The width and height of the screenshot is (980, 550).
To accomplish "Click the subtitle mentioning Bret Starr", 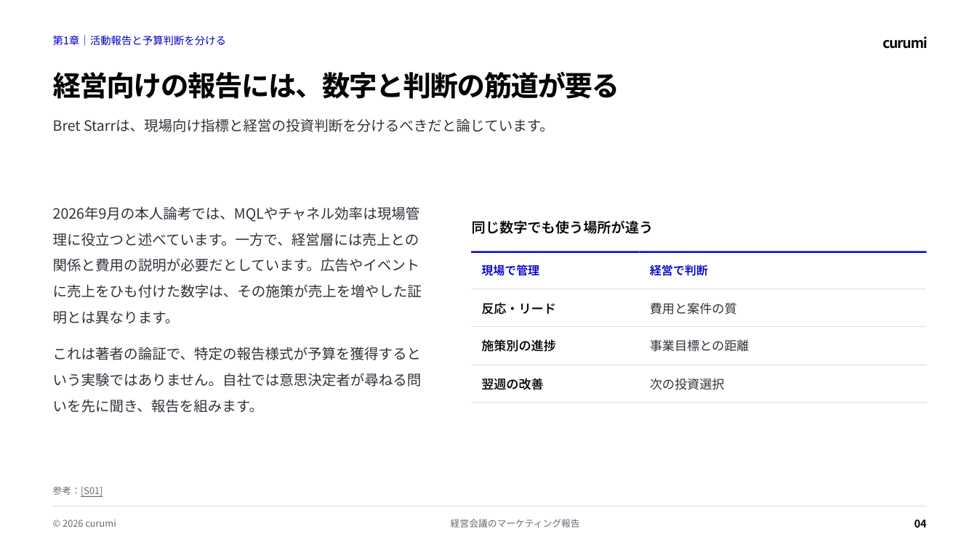I will [x=300, y=126].
